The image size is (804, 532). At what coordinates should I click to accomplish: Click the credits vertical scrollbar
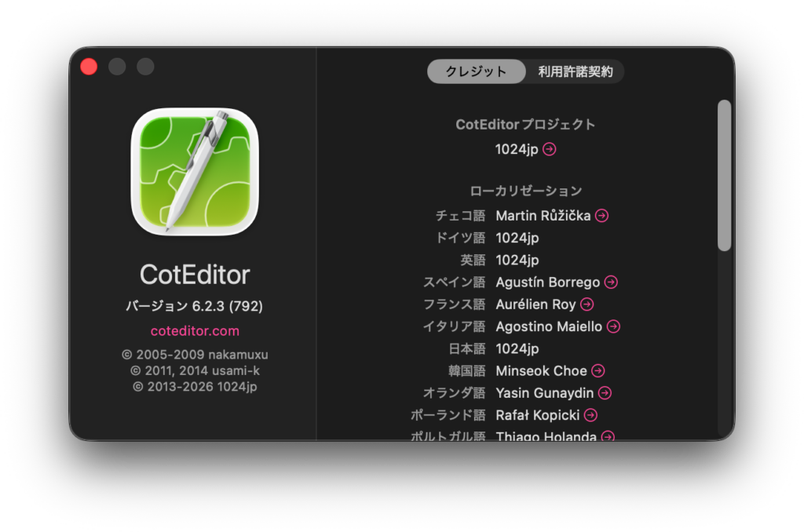[724, 175]
